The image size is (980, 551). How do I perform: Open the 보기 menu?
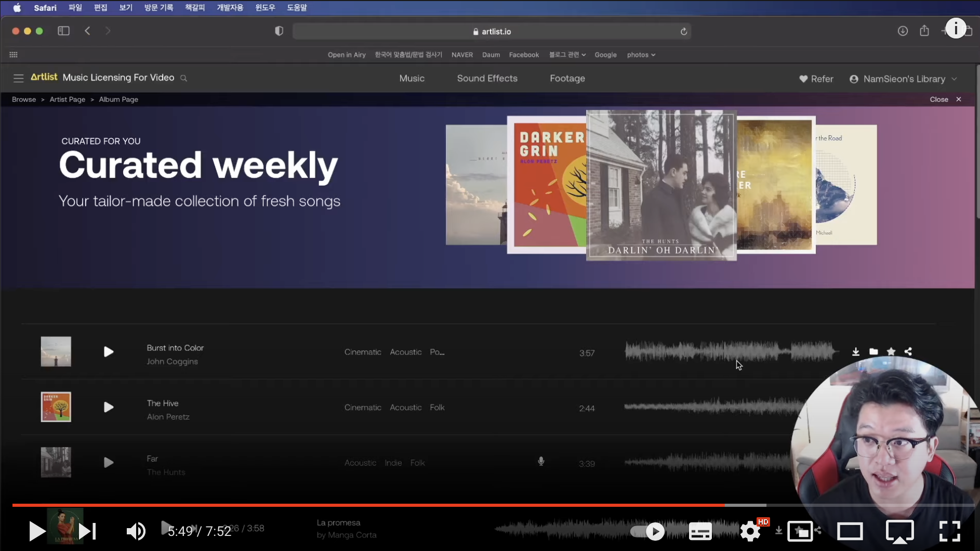[126, 8]
